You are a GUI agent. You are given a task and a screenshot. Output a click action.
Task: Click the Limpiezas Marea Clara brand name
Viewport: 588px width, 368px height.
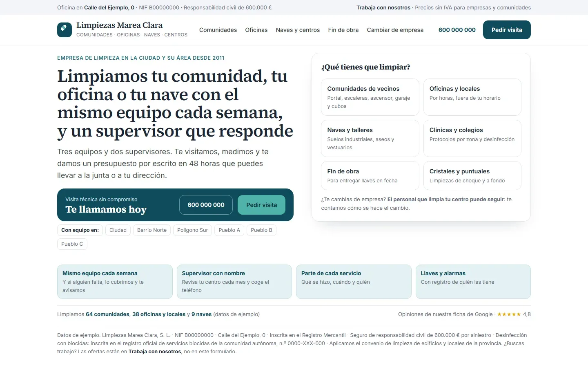pyautogui.click(x=119, y=25)
